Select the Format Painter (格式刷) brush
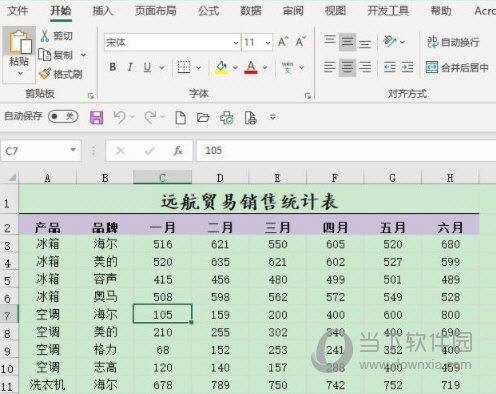 click(45, 74)
